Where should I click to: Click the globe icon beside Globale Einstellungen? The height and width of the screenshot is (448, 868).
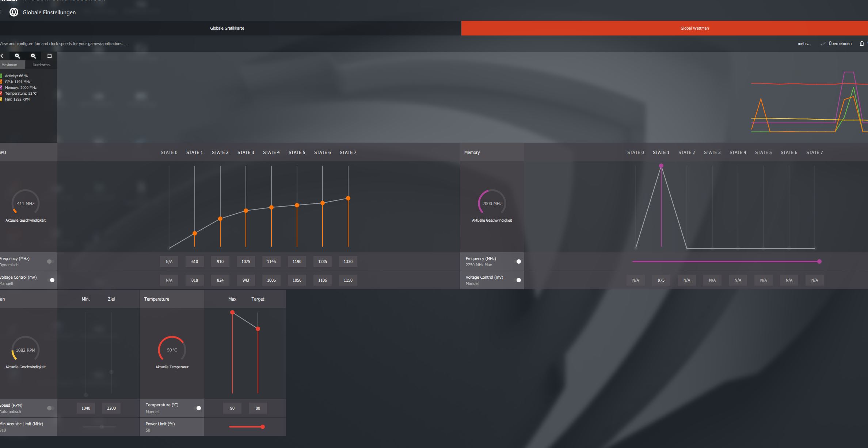[14, 12]
